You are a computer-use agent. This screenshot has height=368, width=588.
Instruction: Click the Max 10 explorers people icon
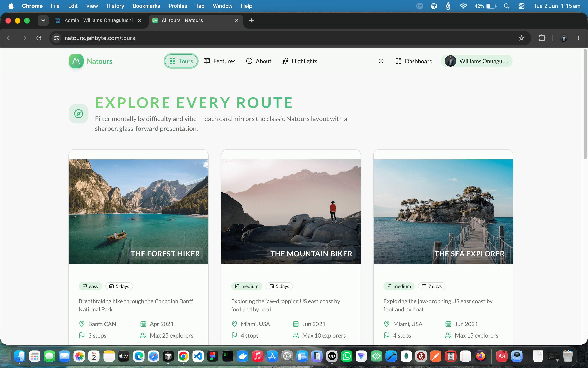point(296,335)
